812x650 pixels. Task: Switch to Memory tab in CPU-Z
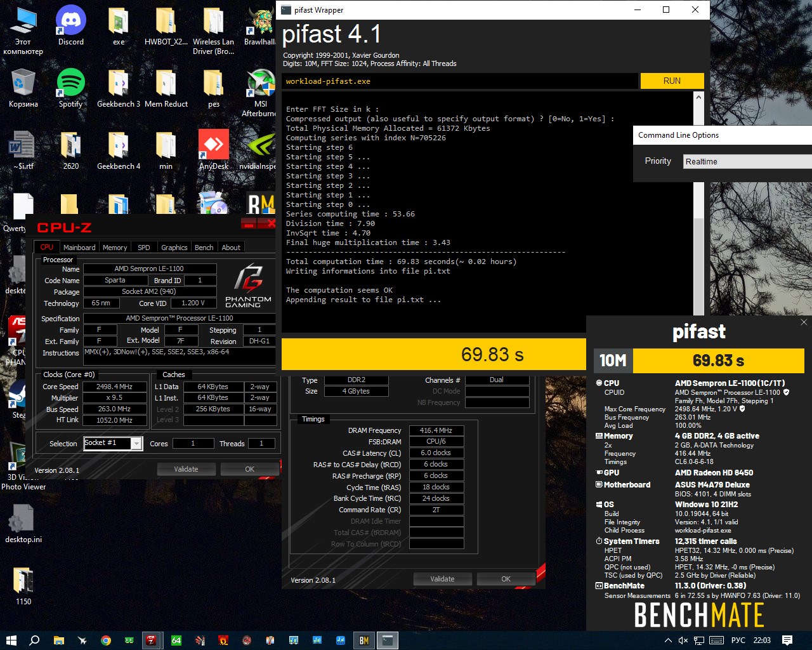[x=115, y=248]
